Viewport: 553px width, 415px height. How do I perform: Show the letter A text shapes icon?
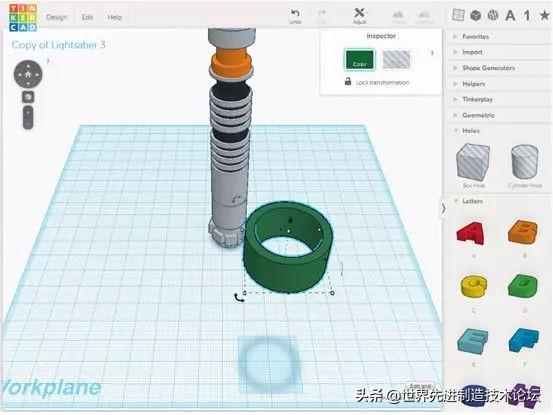coord(510,16)
